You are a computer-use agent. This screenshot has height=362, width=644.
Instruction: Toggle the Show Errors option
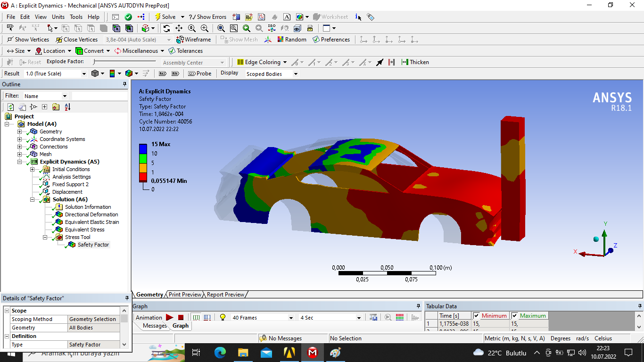point(207,16)
